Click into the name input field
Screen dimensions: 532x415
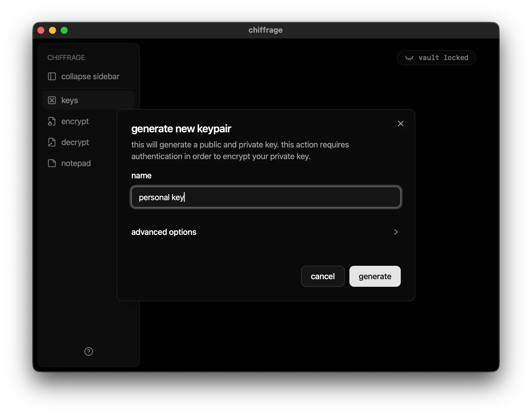(x=266, y=197)
